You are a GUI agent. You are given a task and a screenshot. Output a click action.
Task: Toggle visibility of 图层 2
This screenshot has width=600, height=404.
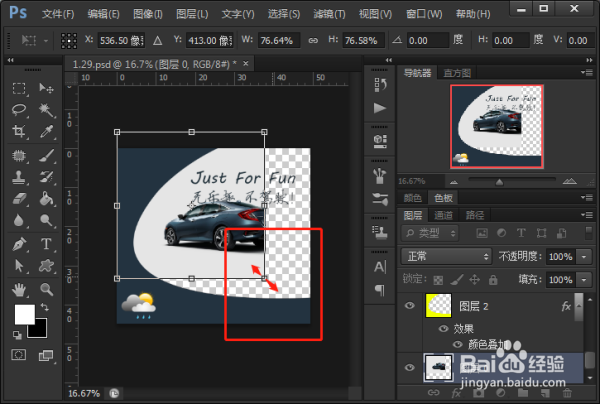pos(409,305)
